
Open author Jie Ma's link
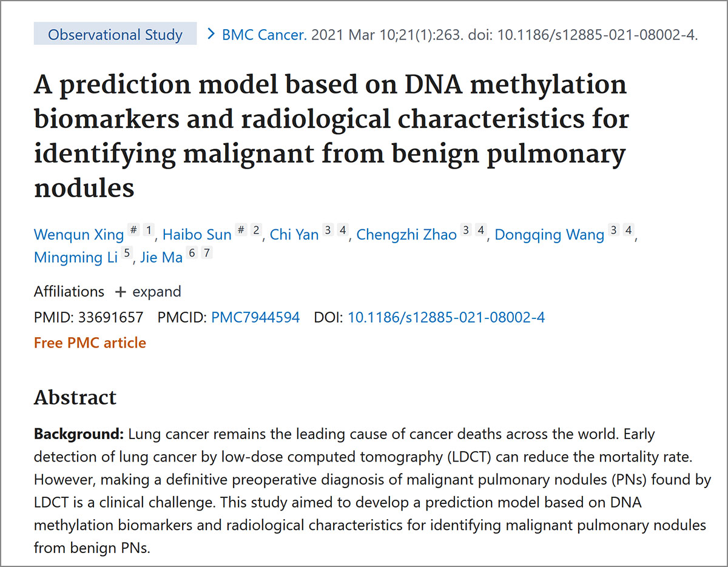click(161, 257)
